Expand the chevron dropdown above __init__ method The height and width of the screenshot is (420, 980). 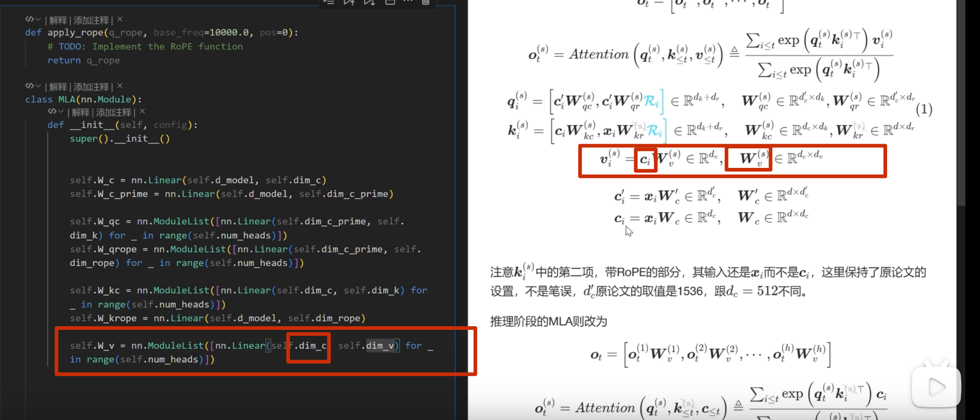click(x=61, y=112)
